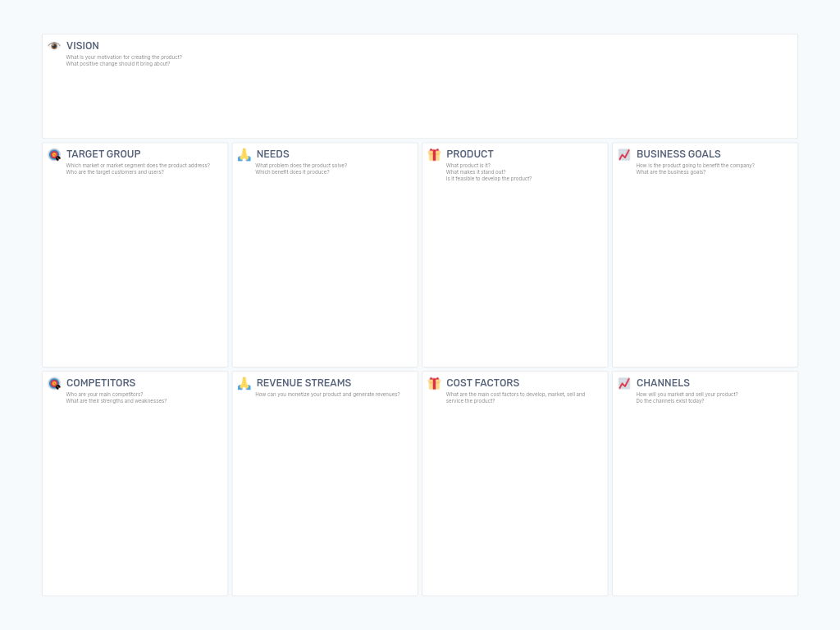This screenshot has height=630, width=840.
Task: Click the chart icon beside Business Goals
Action: coord(624,155)
